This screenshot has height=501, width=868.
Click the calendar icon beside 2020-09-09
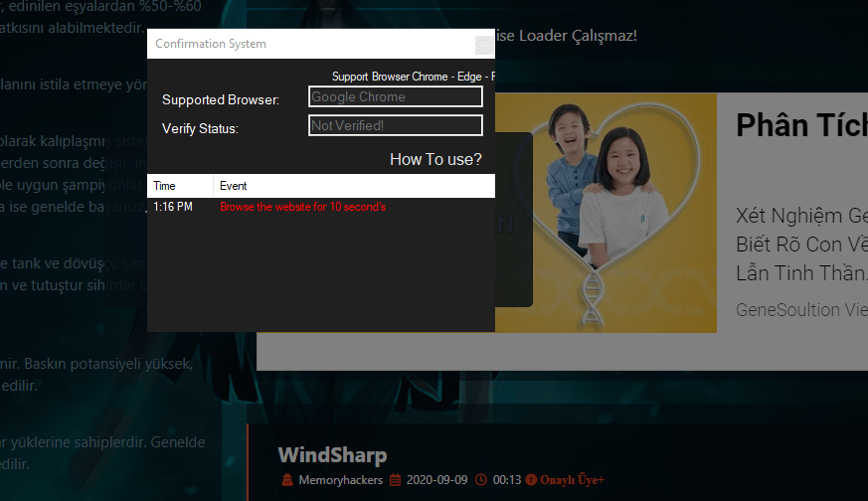[395, 479]
